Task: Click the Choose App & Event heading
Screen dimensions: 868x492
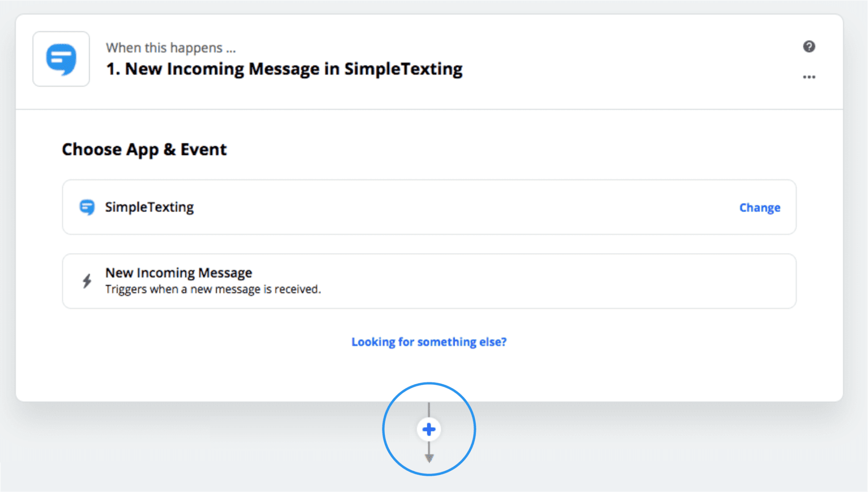Action: pyautogui.click(x=144, y=149)
